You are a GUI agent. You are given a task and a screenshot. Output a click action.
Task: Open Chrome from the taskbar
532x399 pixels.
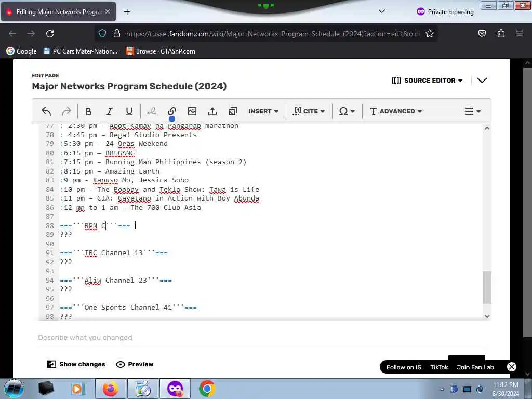pyautogui.click(x=207, y=389)
